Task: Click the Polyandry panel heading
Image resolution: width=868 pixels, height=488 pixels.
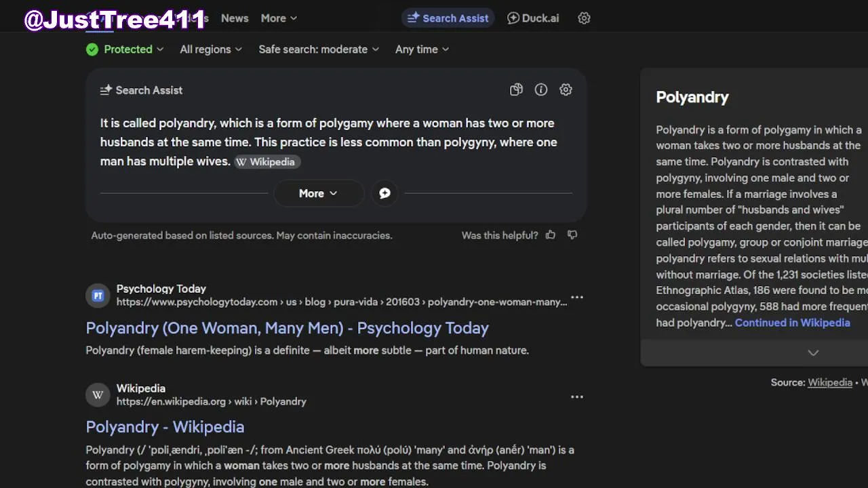Action: point(692,97)
